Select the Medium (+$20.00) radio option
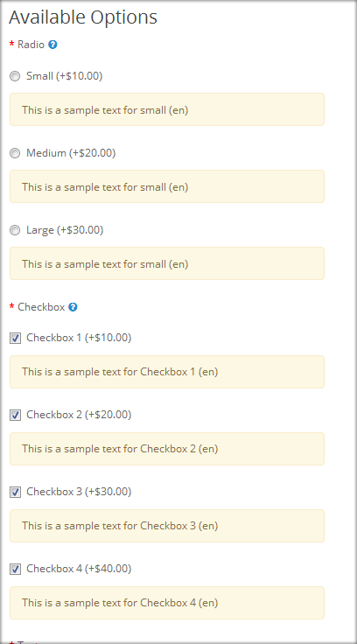The image size is (357, 644). pos(15,153)
